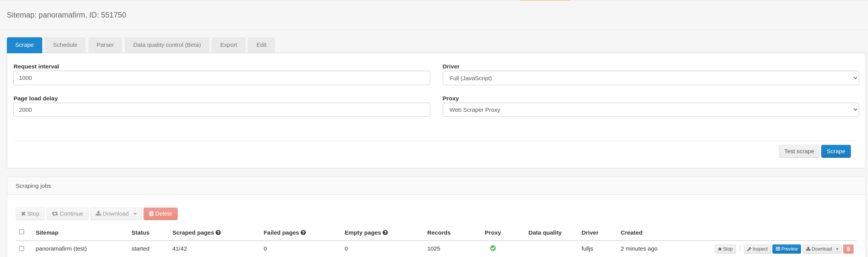
Task: Check the panoramafirm (test) row checkbox
Action: point(22,249)
